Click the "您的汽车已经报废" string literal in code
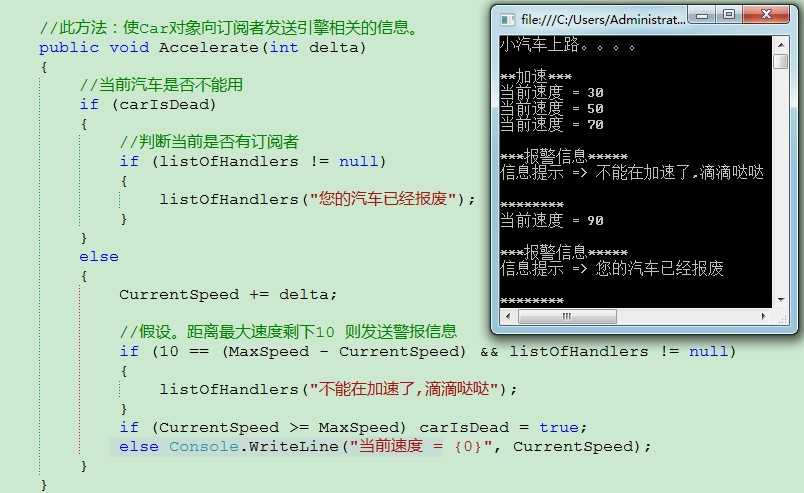The width and height of the screenshot is (804, 493). click(x=383, y=199)
